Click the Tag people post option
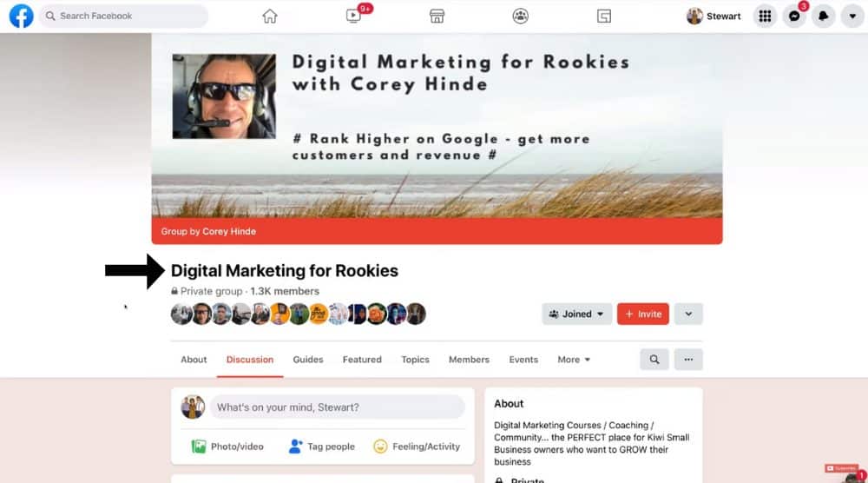The width and height of the screenshot is (868, 483). tap(322, 447)
